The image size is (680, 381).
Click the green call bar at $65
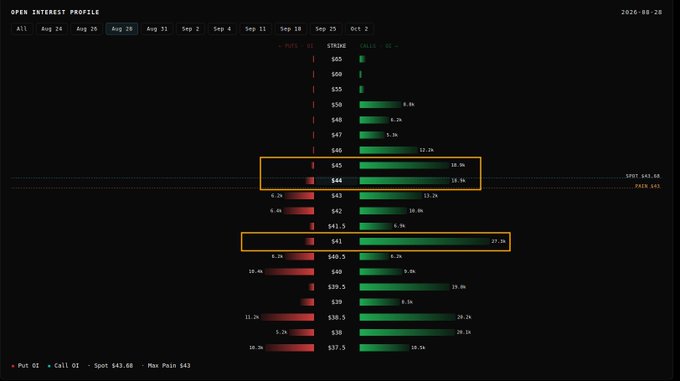(362, 59)
